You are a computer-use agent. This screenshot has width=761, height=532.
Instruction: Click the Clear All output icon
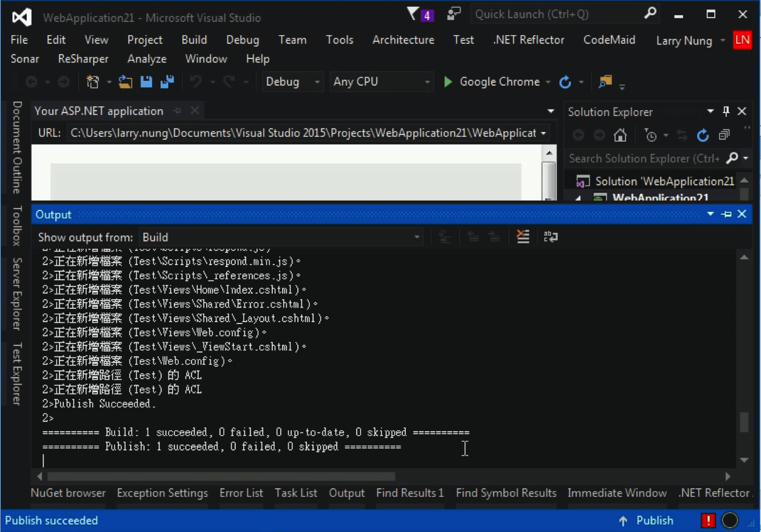(523, 237)
